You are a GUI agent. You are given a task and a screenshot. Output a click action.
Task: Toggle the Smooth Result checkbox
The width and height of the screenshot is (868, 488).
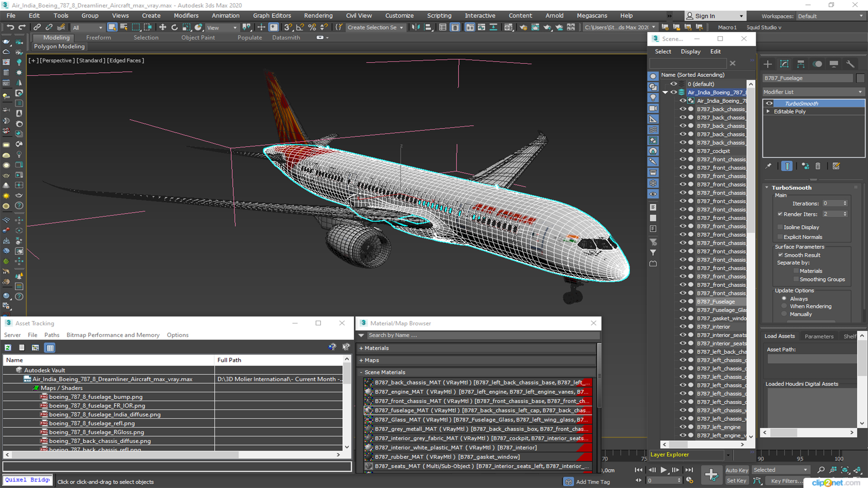780,255
